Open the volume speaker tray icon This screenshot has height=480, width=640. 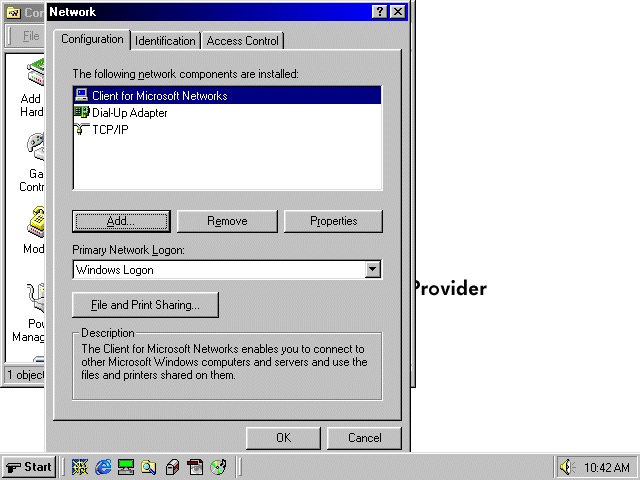click(x=567, y=467)
